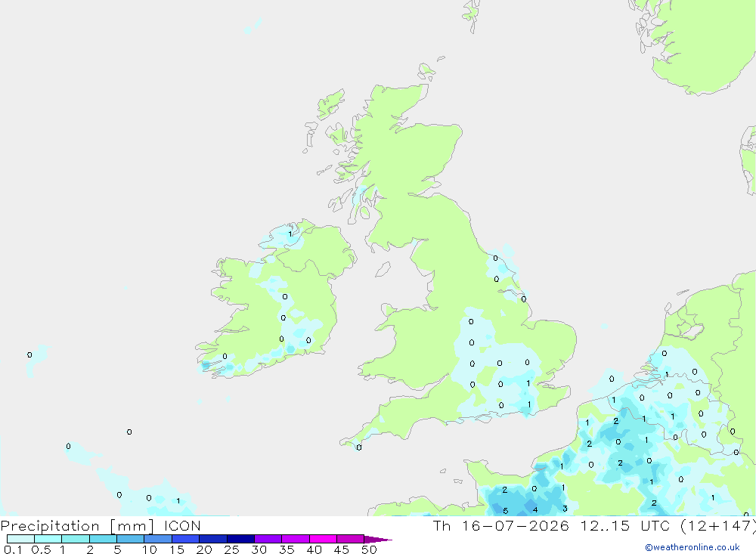Pick the 5–10 mm medium blue legend swatch
The width and height of the screenshot is (756, 554).
click(x=131, y=539)
